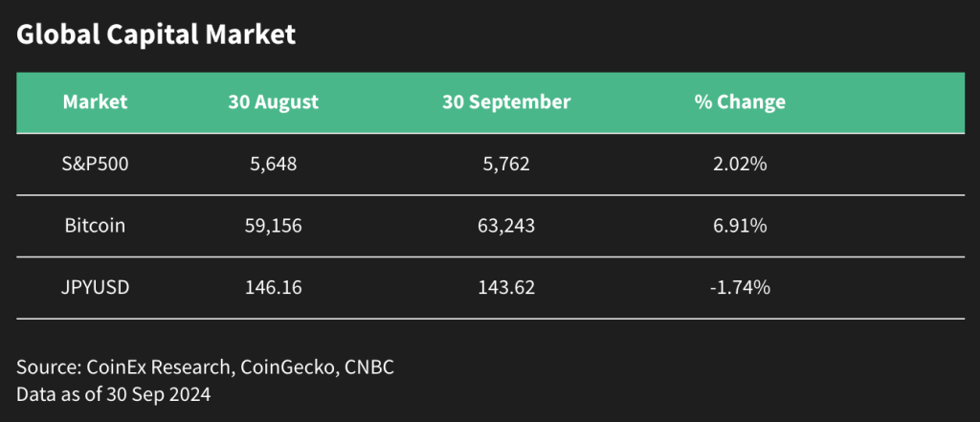Select the Bitcoin August value 59,156
This screenshot has width=980, height=422.
[274, 227]
